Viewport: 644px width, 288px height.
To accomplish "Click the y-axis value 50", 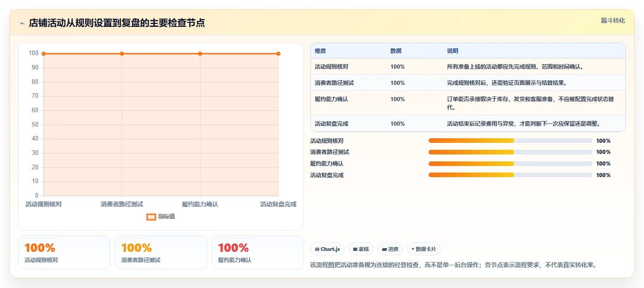I will pyautogui.click(x=35, y=125).
